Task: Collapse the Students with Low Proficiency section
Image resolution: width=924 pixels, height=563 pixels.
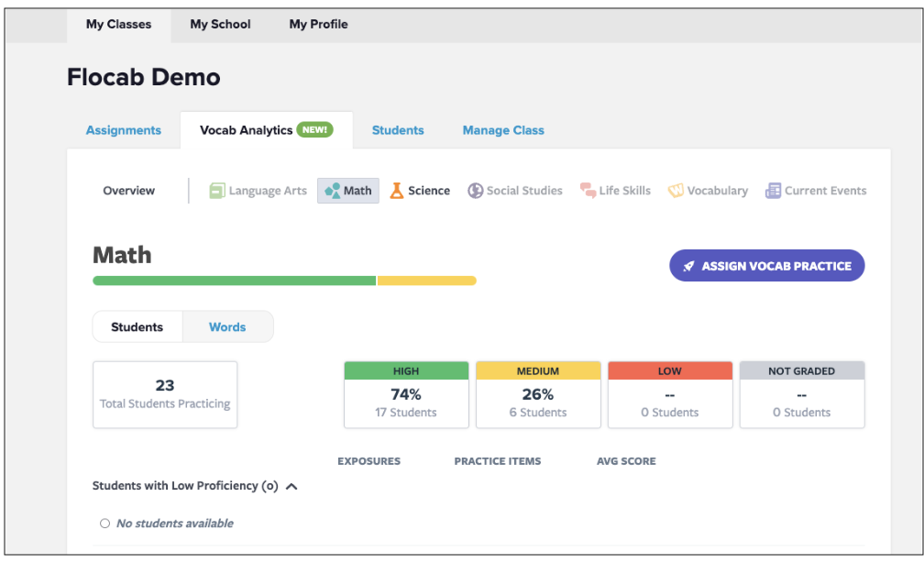Action: pos(291,486)
